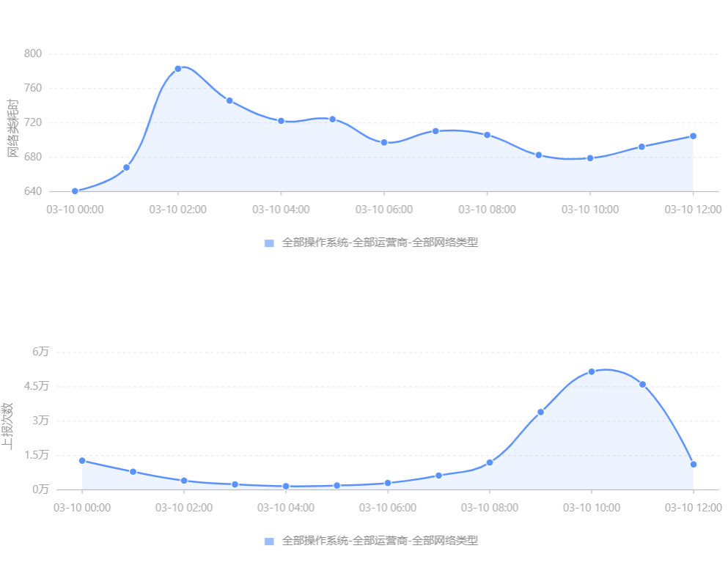Click the top chart point at 03-10 10:00

590,158
